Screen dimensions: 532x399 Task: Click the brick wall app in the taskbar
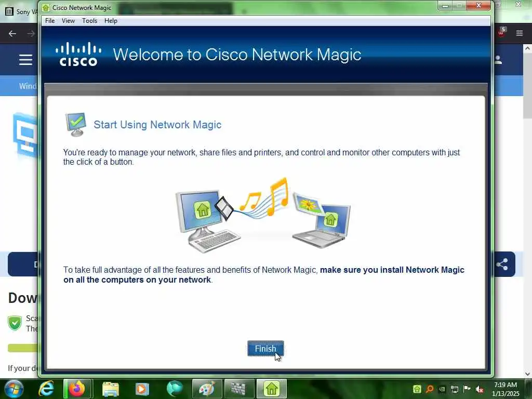(239, 389)
